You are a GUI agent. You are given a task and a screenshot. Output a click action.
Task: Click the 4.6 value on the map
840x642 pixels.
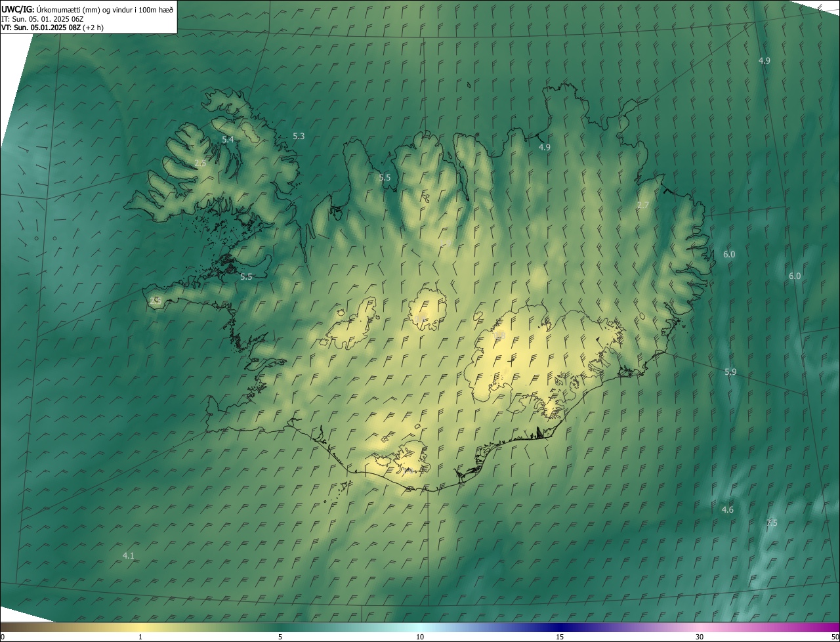click(x=728, y=509)
